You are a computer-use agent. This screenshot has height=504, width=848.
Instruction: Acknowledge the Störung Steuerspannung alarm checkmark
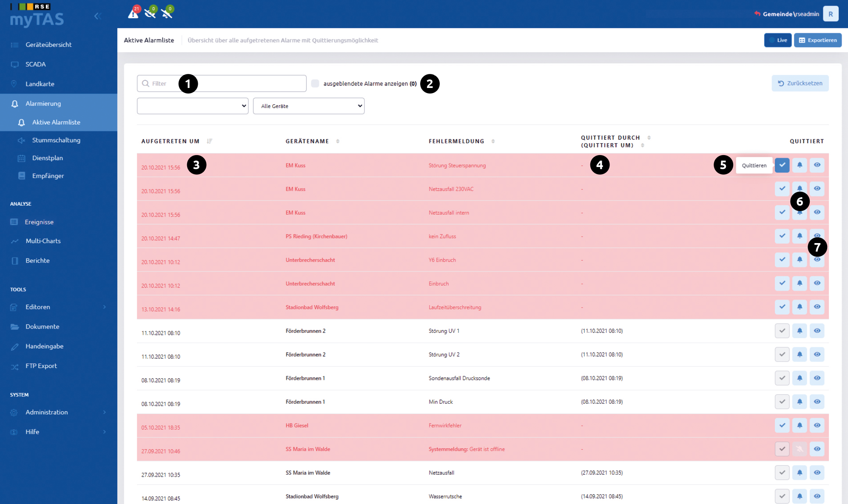click(782, 165)
